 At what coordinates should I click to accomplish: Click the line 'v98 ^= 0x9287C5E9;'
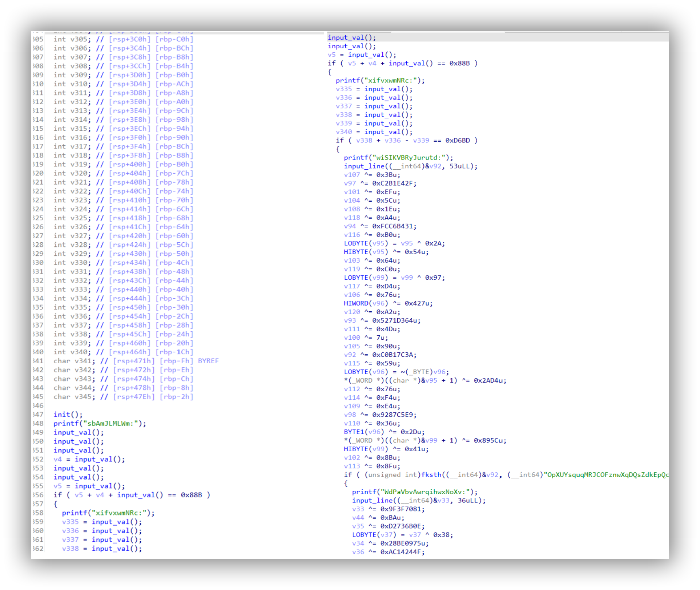coord(380,415)
